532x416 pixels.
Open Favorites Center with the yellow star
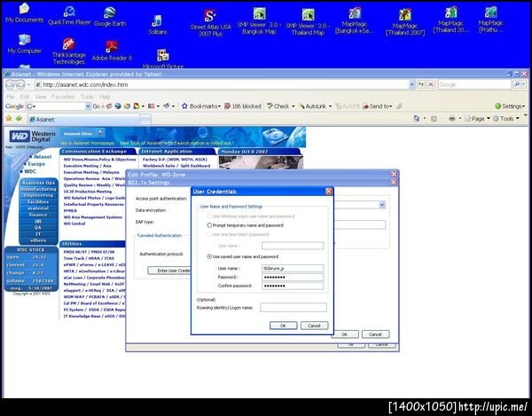point(9,119)
